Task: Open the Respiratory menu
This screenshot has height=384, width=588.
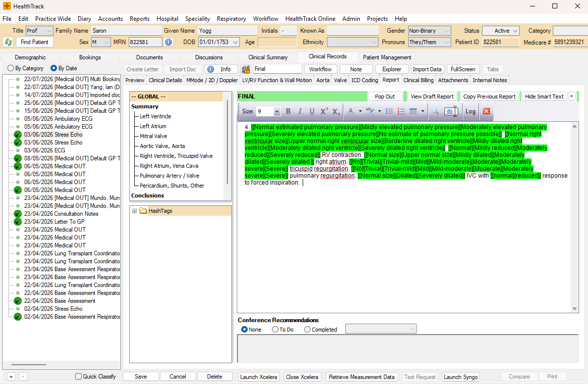Action: [231, 19]
